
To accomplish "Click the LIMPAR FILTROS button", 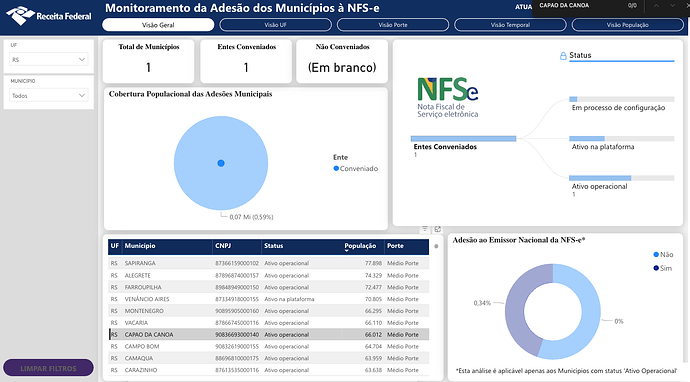I will point(48,368).
